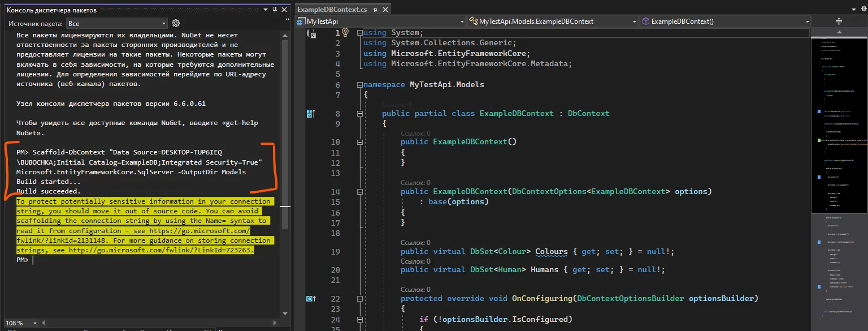Open the ExampleDBContext() member dropdown

point(726,21)
